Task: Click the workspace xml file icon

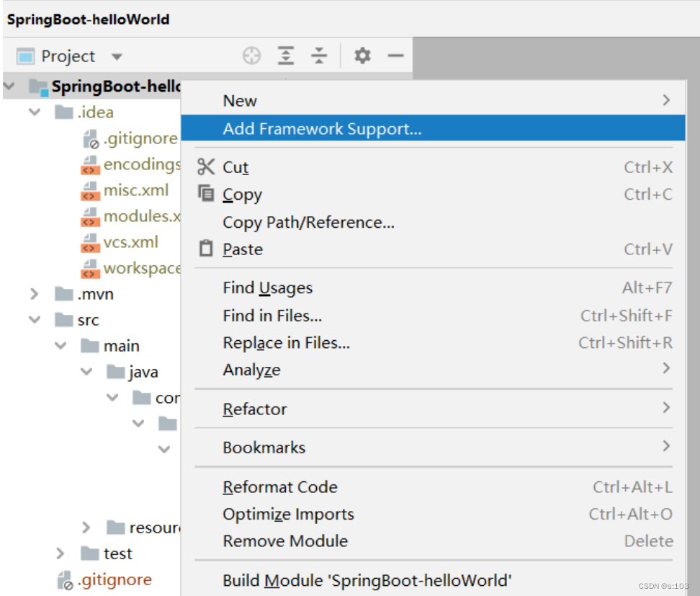Action: 90,269
